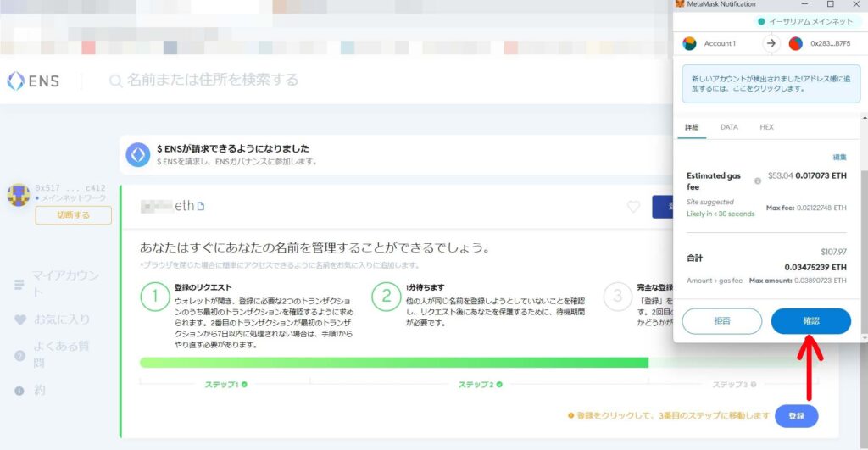This screenshot has width=868, height=450.
Task: Copy the .eth name with the copy icon
Action: tap(200, 206)
